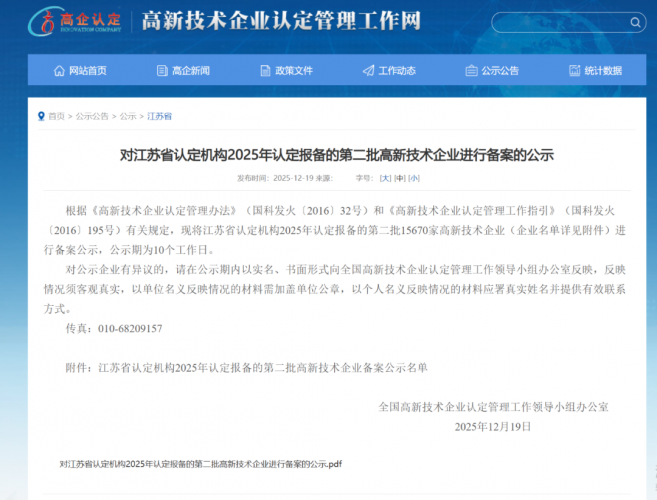Download the attached 公示.pdf file
657x500 pixels.
coord(200,464)
